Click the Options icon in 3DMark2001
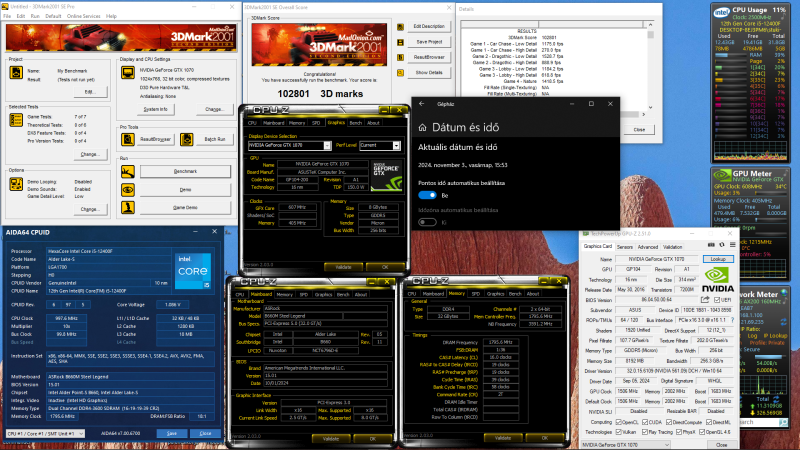 pyautogui.click(x=16, y=184)
